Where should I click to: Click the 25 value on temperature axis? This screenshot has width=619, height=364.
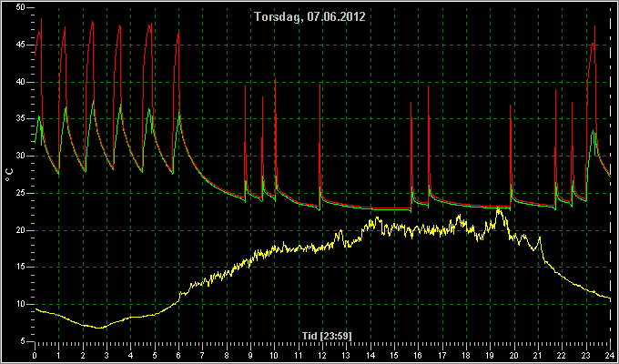pyautogui.click(x=20, y=193)
